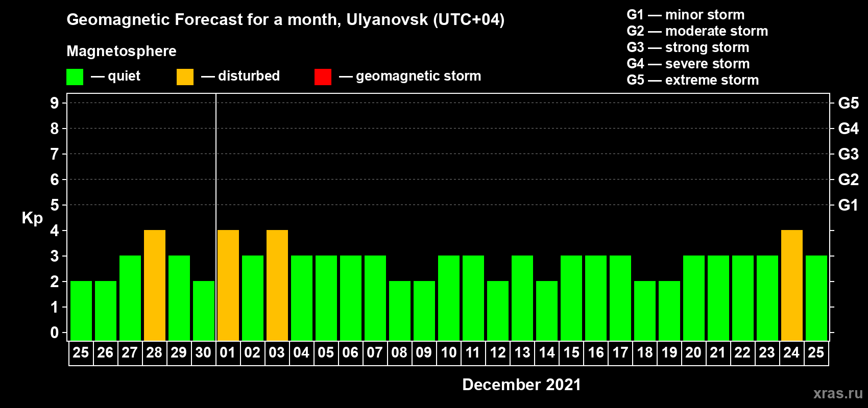Select the orange bar for December 24
The image size is (868, 408).
[792, 286]
